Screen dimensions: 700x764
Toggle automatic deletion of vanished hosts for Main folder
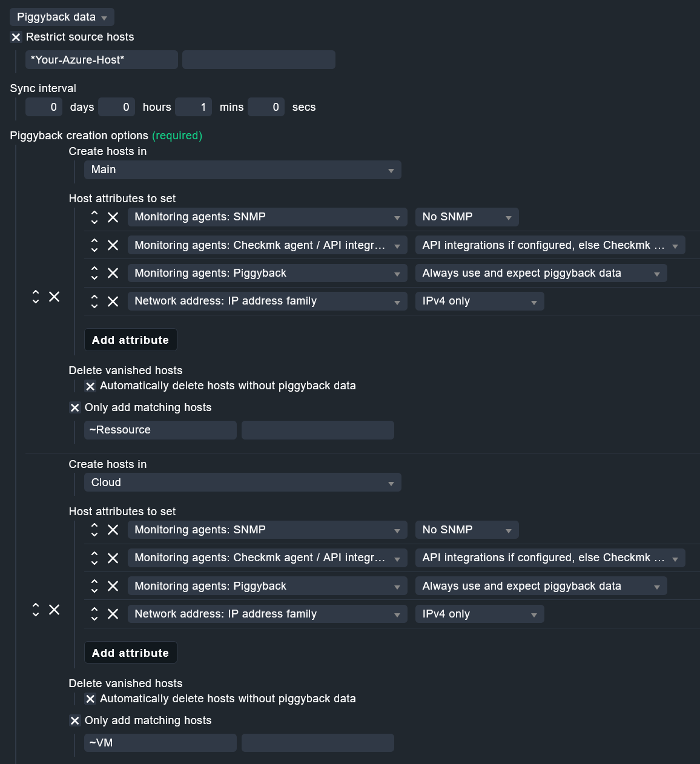(90, 386)
